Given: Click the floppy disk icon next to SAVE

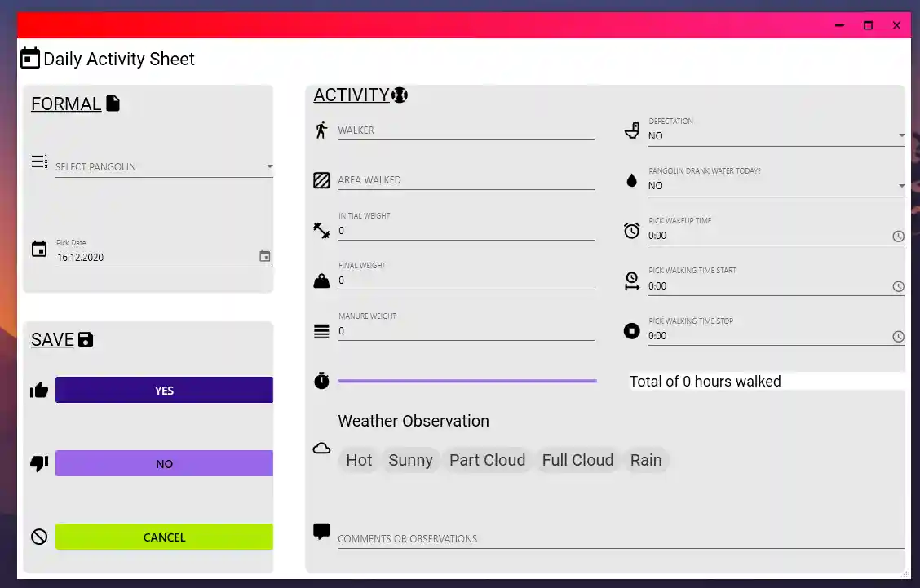Looking at the screenshot, I should coord(86,339).
